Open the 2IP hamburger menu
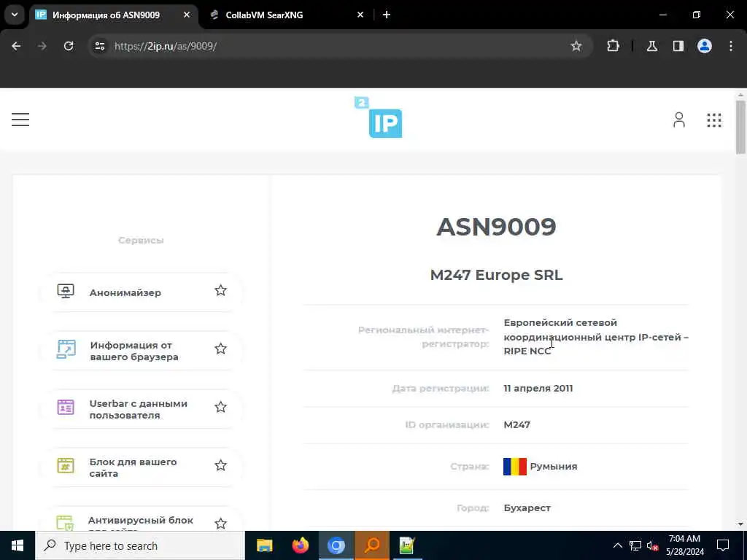747x560 pixels. click(20, 120)
